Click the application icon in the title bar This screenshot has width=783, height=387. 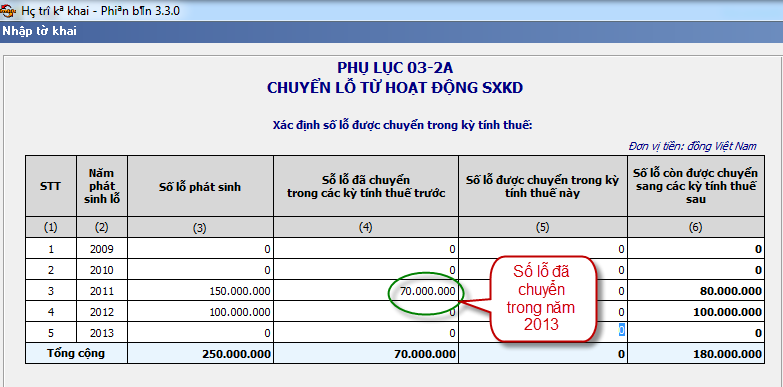pyautogui.click(x=8, y=10)
